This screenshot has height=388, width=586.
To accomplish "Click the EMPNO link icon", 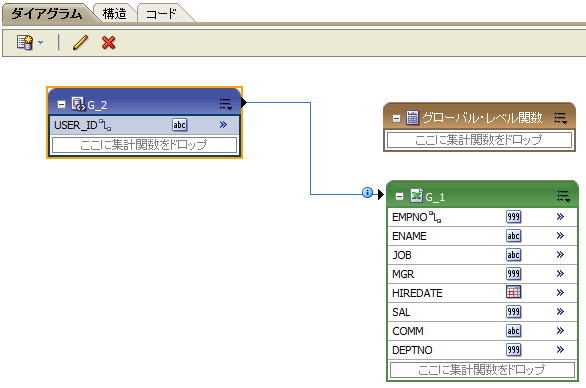I will point(435,217).
